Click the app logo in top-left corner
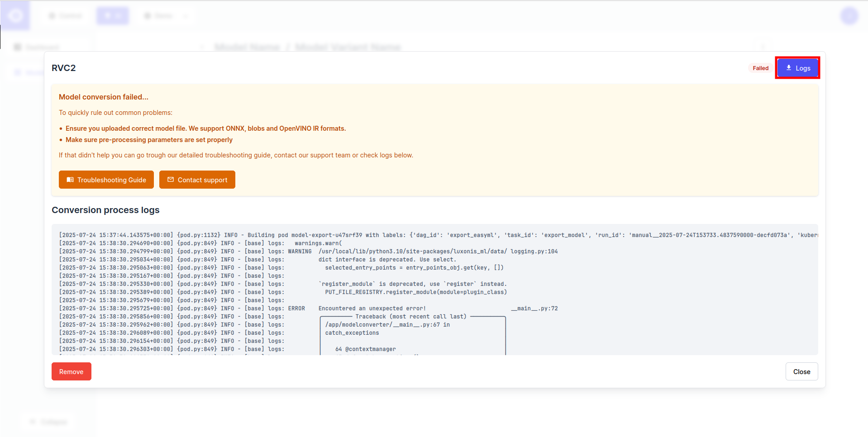 click(x=15, y=16)
